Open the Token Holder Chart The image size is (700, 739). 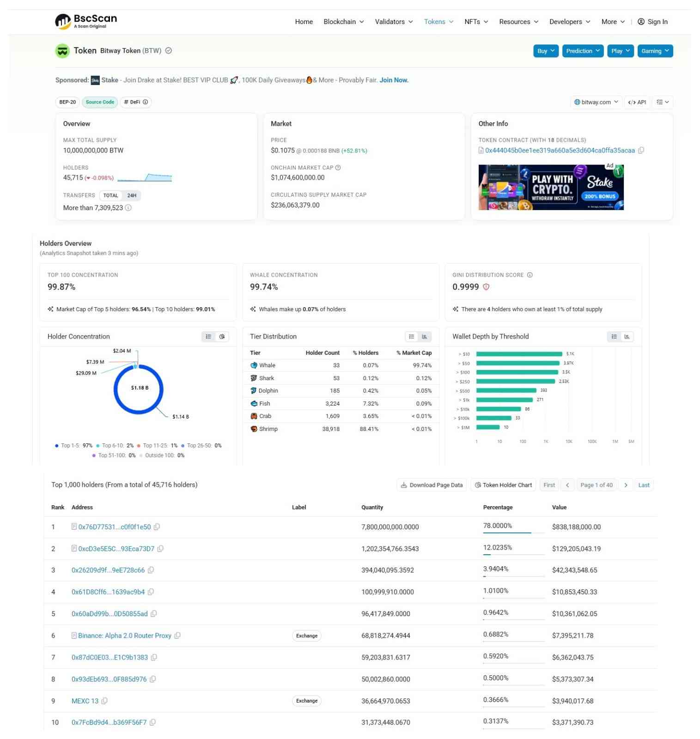click(503, 485)
